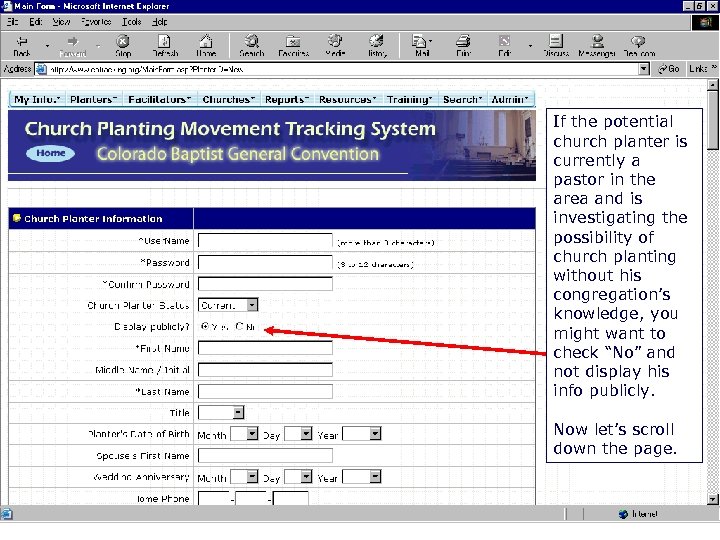Viewport: 720px width, 540px height.
Task: Select No for Display publicly
Action: coord(239,326)
